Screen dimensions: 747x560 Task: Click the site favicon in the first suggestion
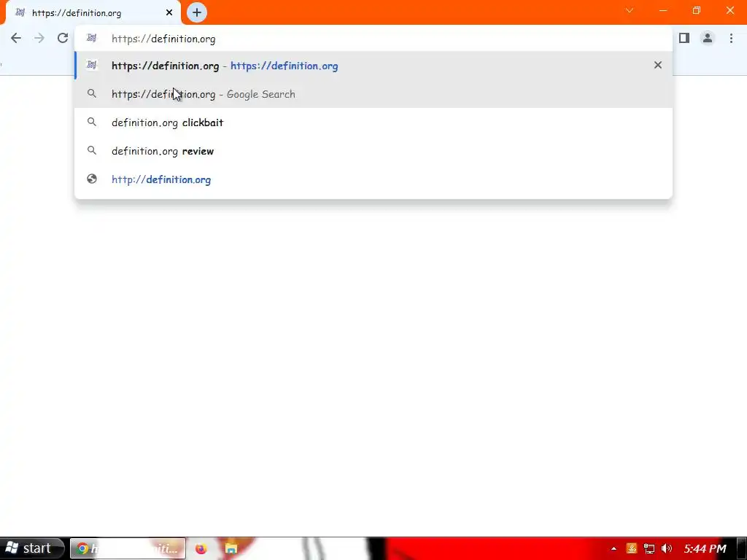pyautogui.click(x=91, y=65)
